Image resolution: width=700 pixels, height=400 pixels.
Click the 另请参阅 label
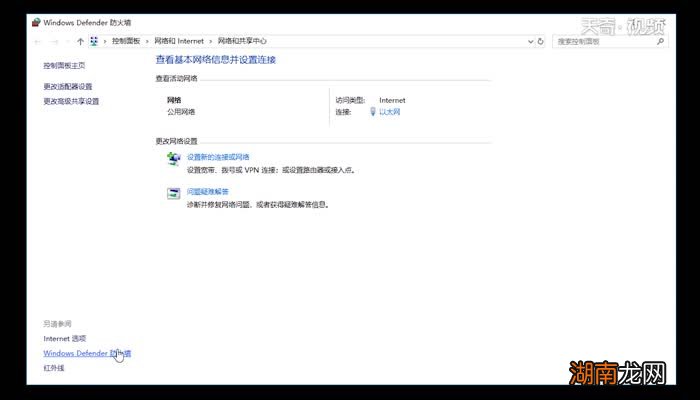pos(57,324)
